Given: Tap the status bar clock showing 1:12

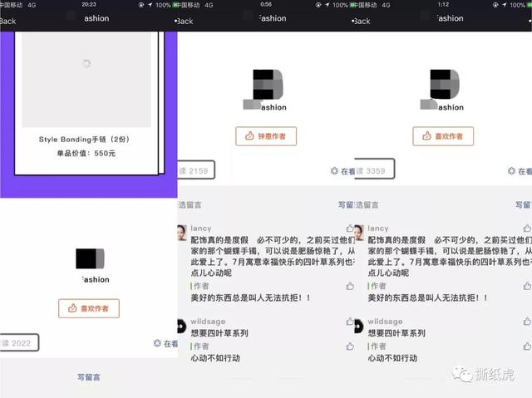Looking at the screenshot, I should 443,4.
